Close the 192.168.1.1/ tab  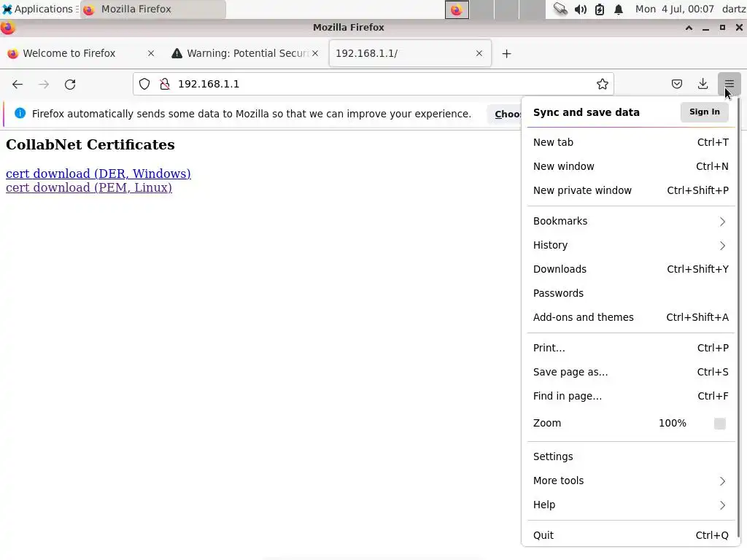(x=479, y=53)
